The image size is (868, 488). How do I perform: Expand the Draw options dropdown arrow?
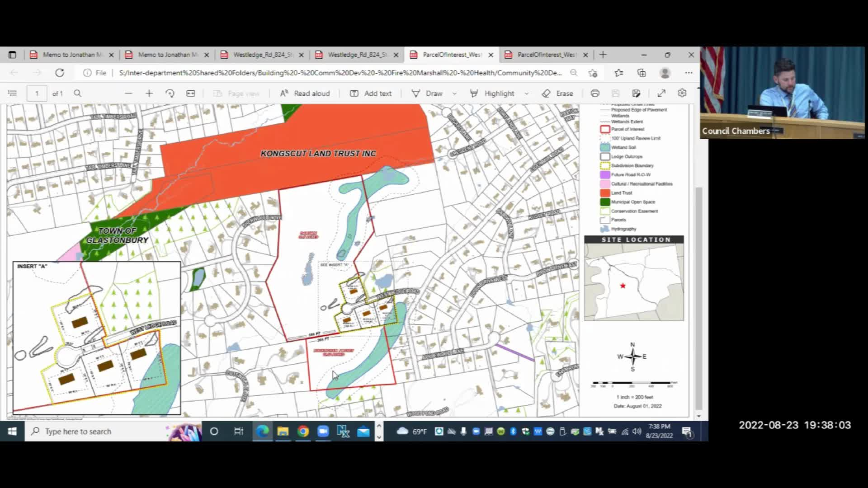pos(454,94)
